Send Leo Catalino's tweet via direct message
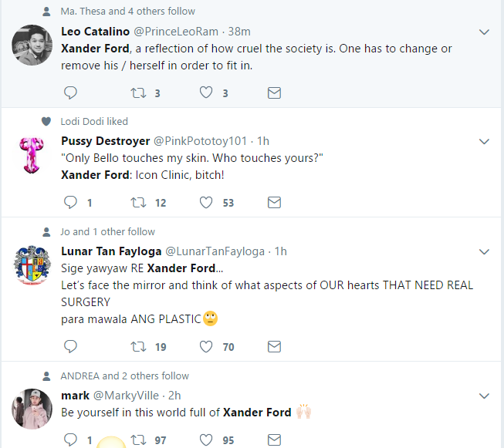Viewport: 504px width, 448px height. (273, 93)
